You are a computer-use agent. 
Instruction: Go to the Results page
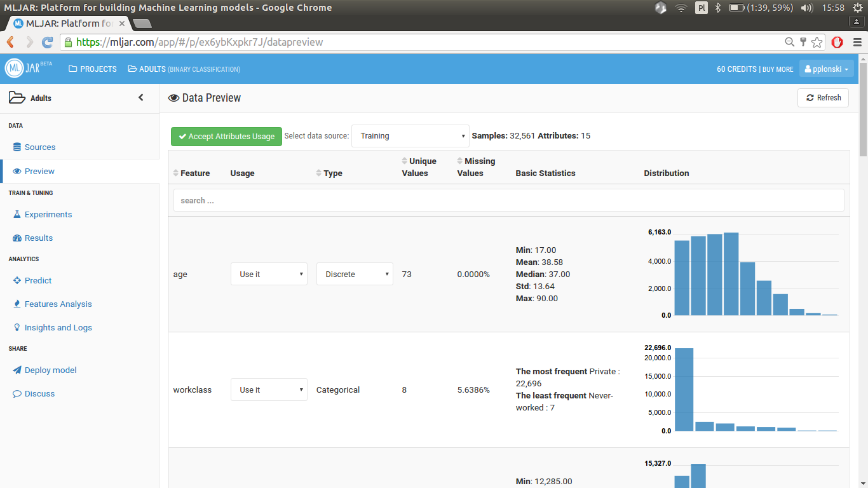point(38,238)
